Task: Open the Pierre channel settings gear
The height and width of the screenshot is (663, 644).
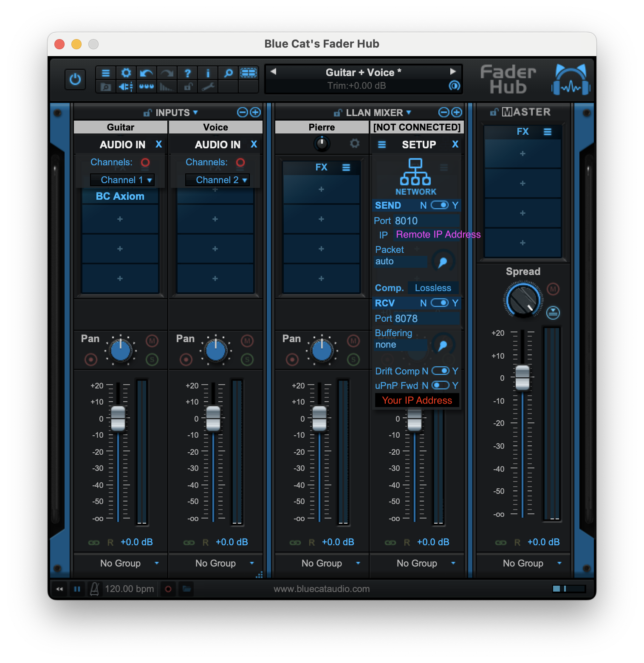Action: click(x=355, y=143)
